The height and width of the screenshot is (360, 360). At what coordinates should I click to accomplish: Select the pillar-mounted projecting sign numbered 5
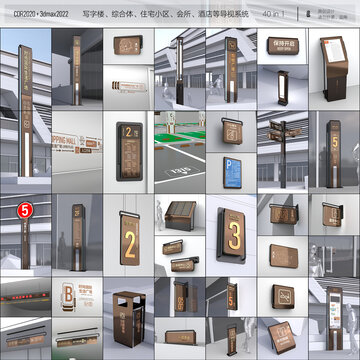(x=231, y=297)
